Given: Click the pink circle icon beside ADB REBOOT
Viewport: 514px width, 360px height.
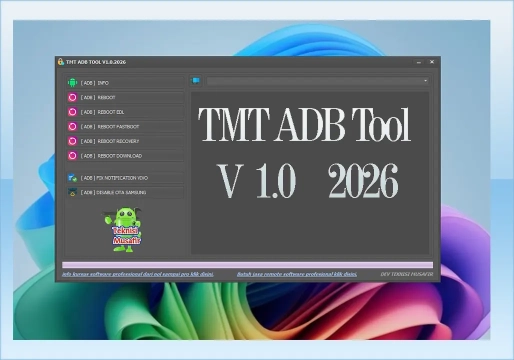Looking at the screenshot, I should (72, 97).
